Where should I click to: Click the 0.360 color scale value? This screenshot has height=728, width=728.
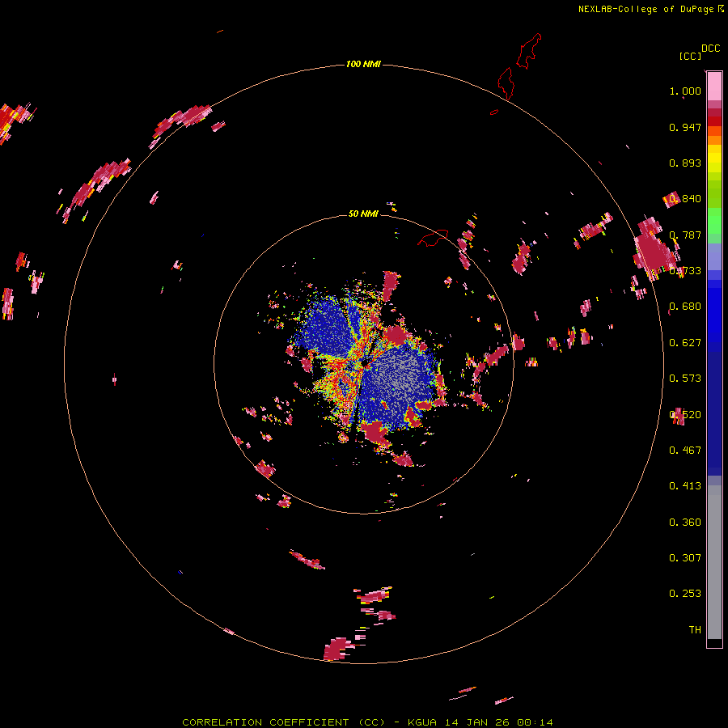[685, 523]
